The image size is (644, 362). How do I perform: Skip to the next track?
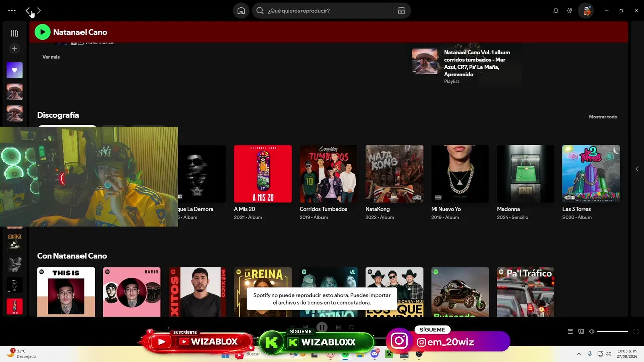point(338,327)
